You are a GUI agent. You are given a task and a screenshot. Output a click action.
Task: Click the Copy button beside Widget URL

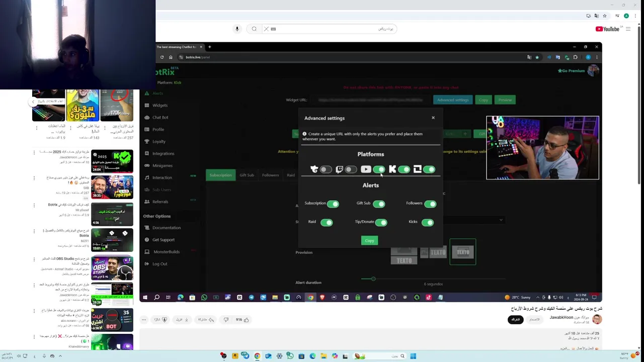click(x=484, y=100)
